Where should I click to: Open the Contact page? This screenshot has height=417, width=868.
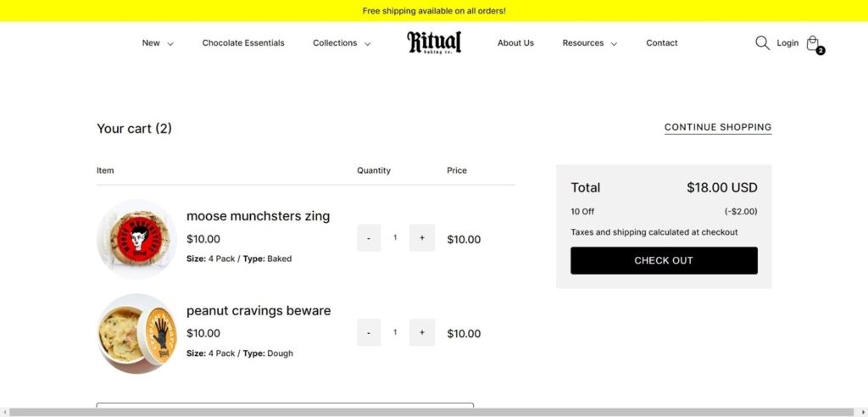[x=661, y=43]
